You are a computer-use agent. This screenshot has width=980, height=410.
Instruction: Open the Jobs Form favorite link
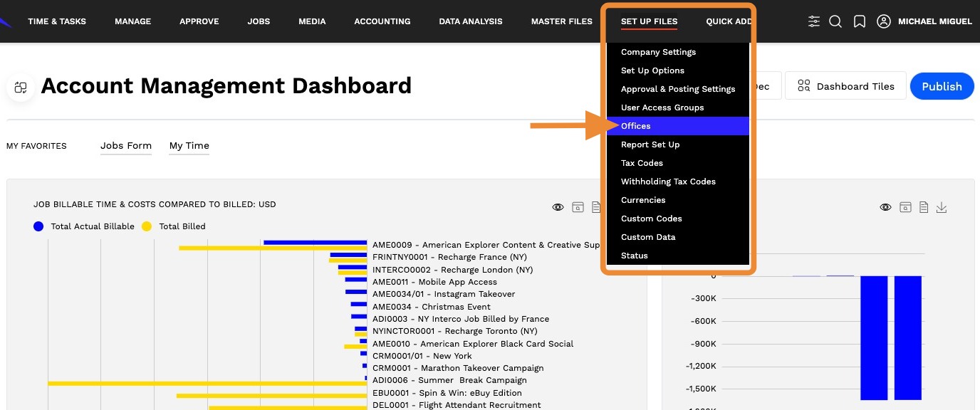tap(126, 146)
